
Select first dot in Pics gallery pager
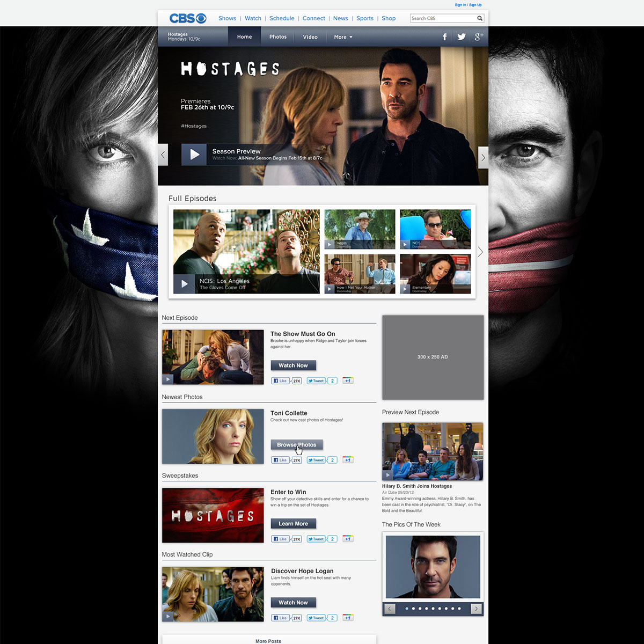407,609
